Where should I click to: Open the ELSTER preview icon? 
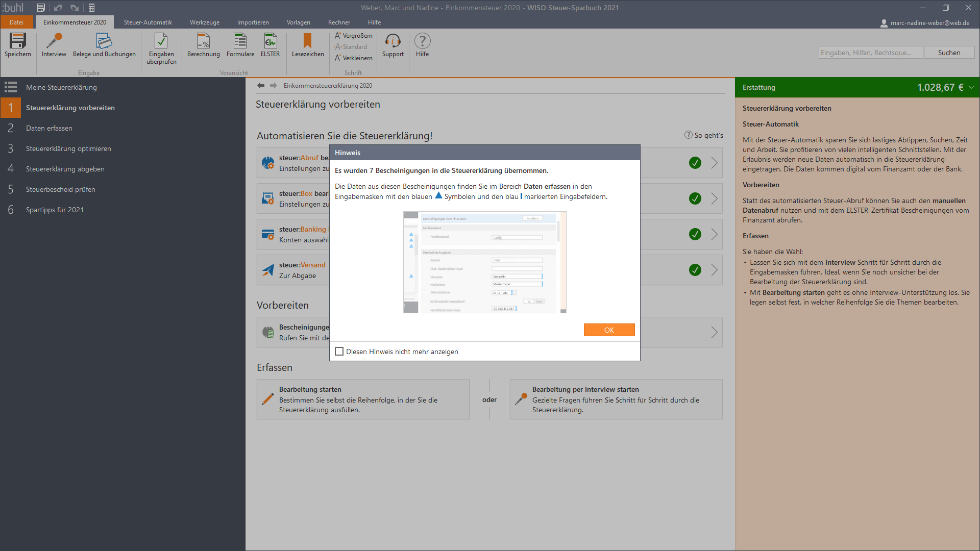270,41
